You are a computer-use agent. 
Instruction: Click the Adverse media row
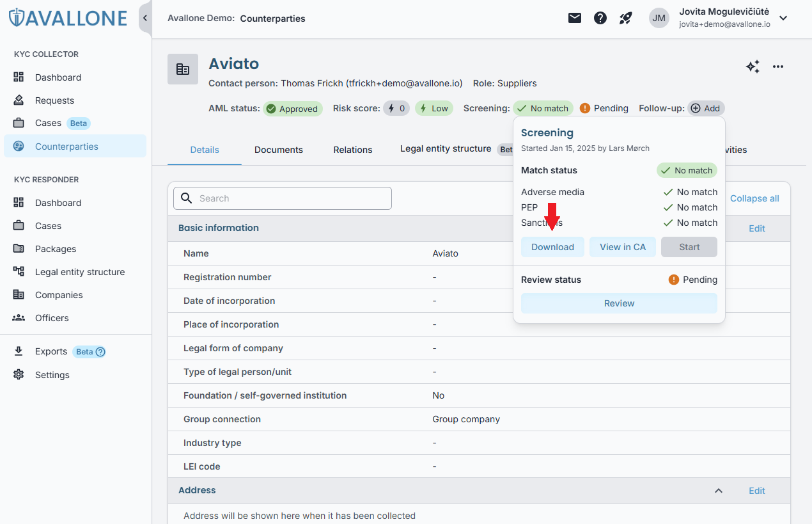[x=619, y=192]
